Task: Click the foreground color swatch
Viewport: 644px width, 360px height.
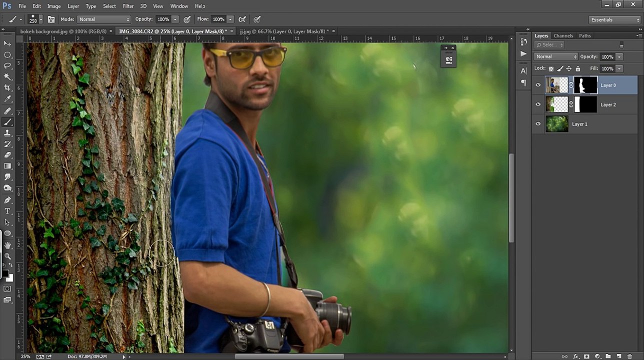Action: (x=5, y=273)
